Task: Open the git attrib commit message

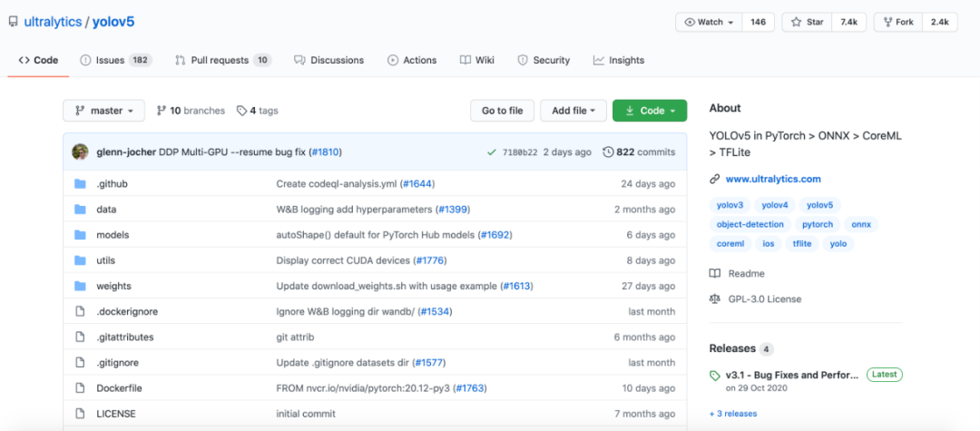Action: [295, 337]
